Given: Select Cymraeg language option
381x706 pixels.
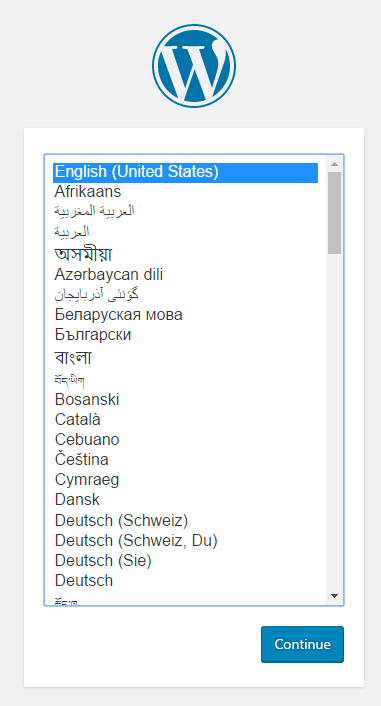Looking at the screenshot, I should pos(186,480).
